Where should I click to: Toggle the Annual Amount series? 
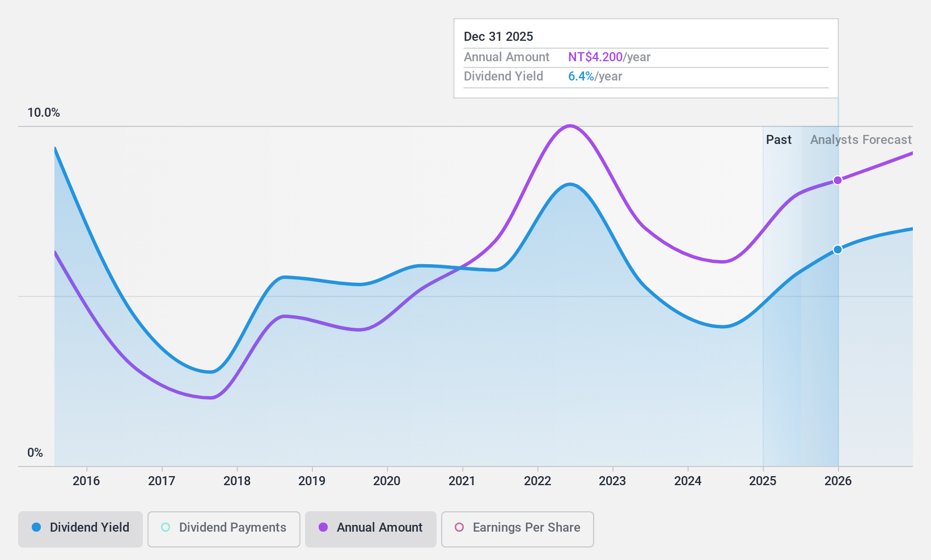click(371, 529)
